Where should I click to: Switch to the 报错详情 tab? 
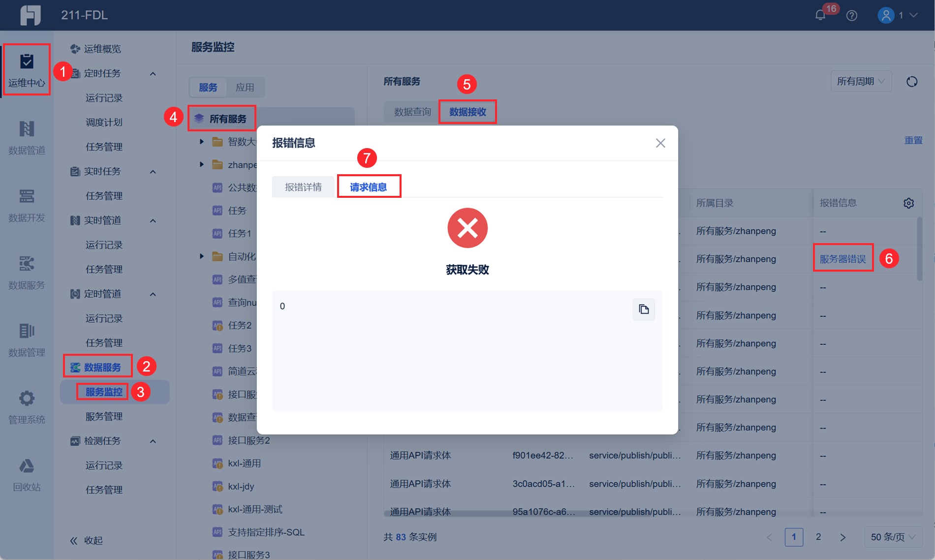click(x=303, y=187)
